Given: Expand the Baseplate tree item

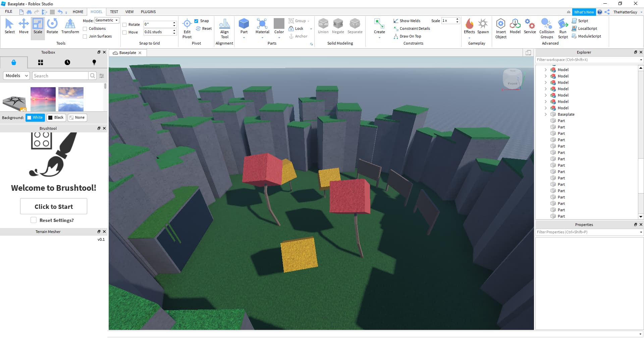Looking at the screenshot, I should (x=546, y=114).
